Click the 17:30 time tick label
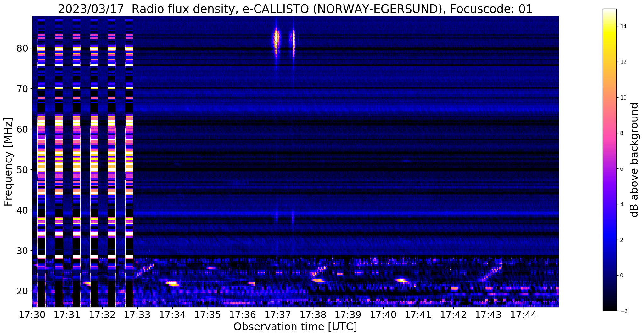 [32, 315]
